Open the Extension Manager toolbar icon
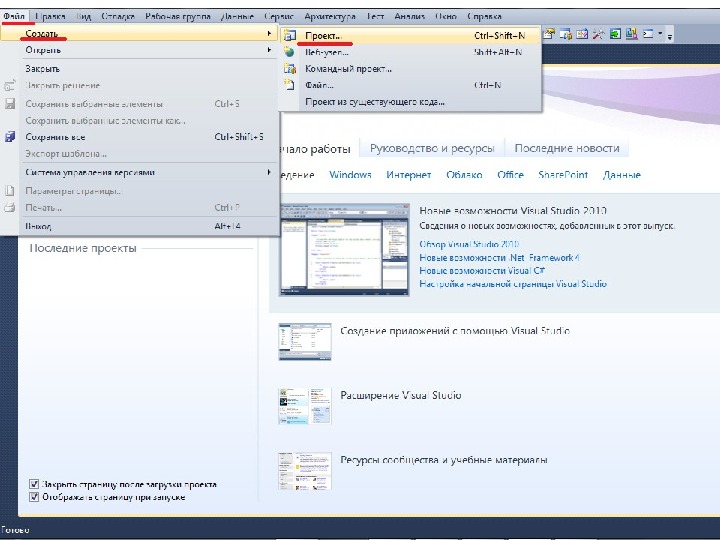The width and height of the screenshot is (720, 540). tap(631, 34)
